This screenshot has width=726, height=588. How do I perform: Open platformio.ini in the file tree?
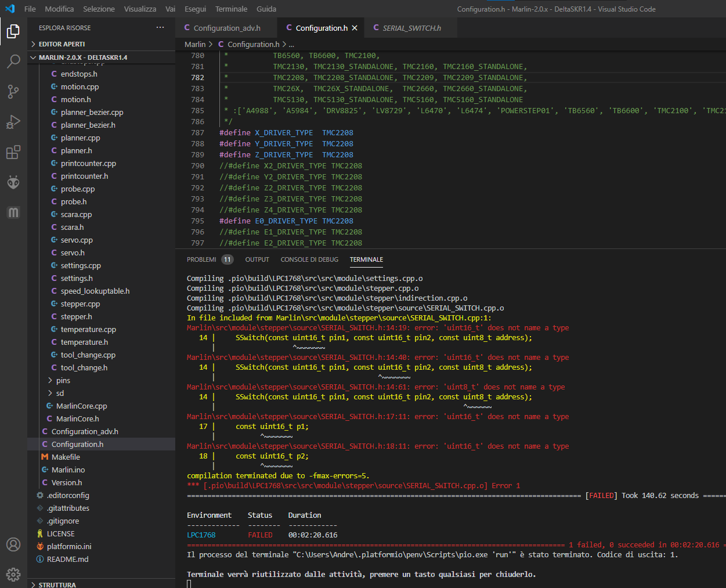click(x=69, y=546)
